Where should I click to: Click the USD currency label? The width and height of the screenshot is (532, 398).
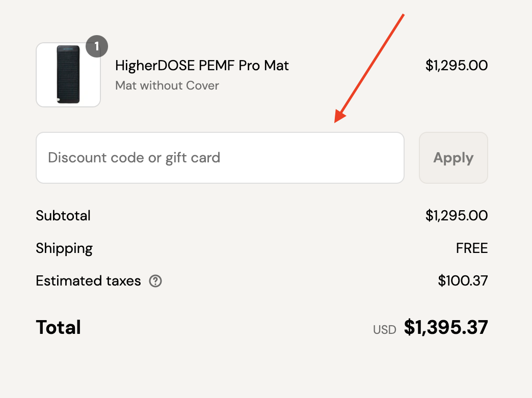pos(384,329)
